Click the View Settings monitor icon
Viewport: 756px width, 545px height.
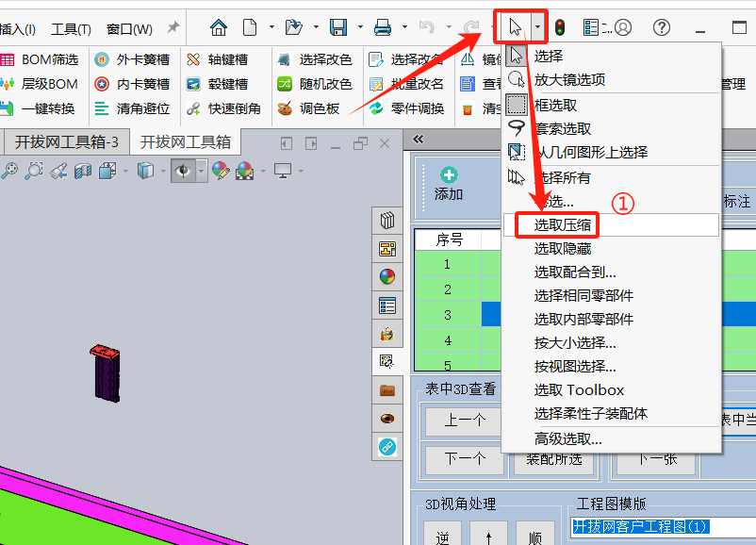coord(283,171)
